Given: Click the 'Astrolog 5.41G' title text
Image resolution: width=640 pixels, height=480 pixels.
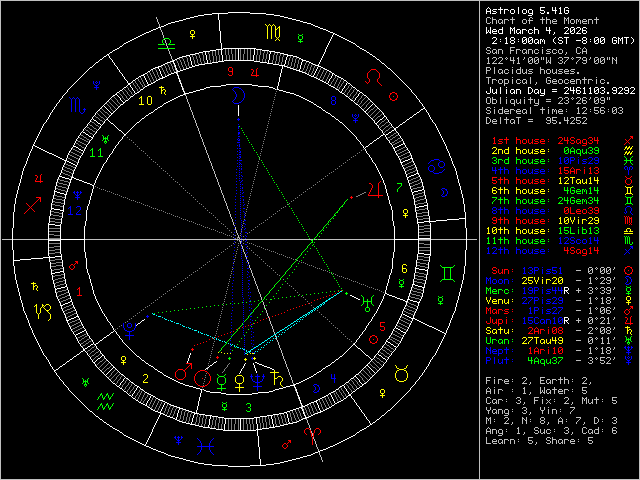Looking at the screenshot, I should click(527, 11).
